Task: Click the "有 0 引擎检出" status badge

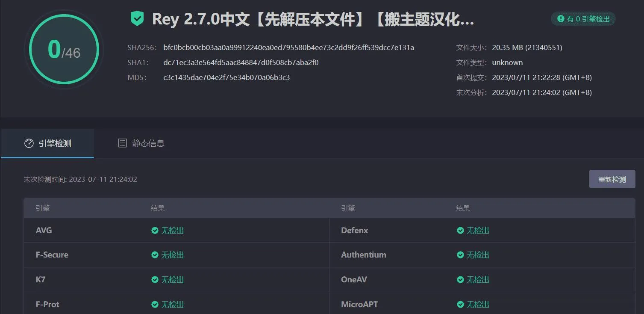Action: (x=583, y=19)
